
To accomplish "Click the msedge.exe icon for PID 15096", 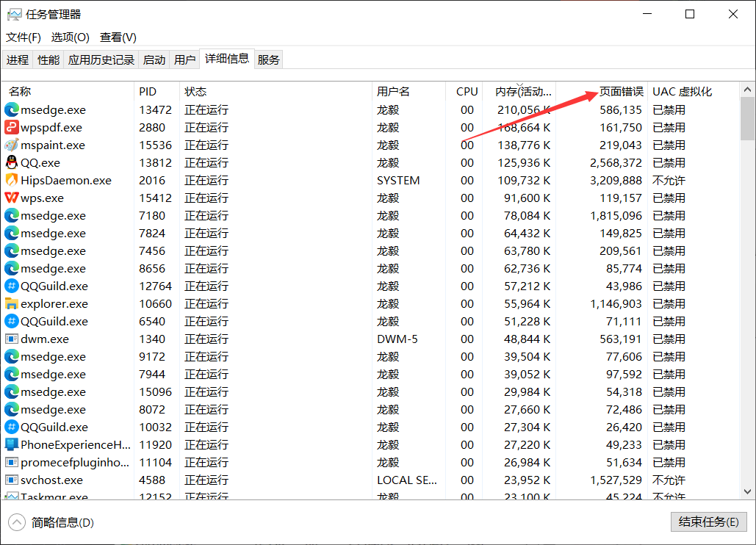I will (x=12, y=391).
